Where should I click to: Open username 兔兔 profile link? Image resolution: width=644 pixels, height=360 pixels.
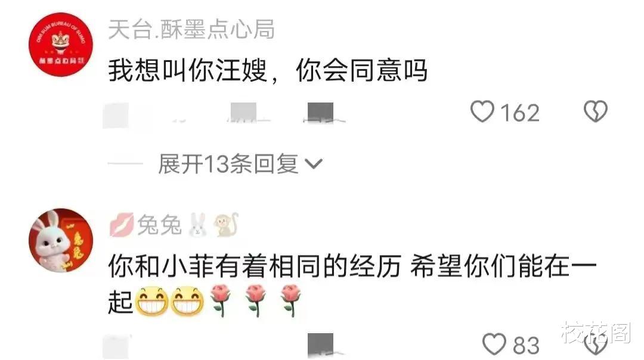pos(159,225)
